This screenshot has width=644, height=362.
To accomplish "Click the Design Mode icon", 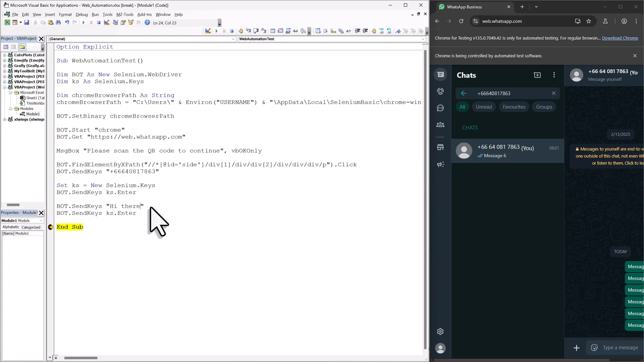I will tap(107, 22).
